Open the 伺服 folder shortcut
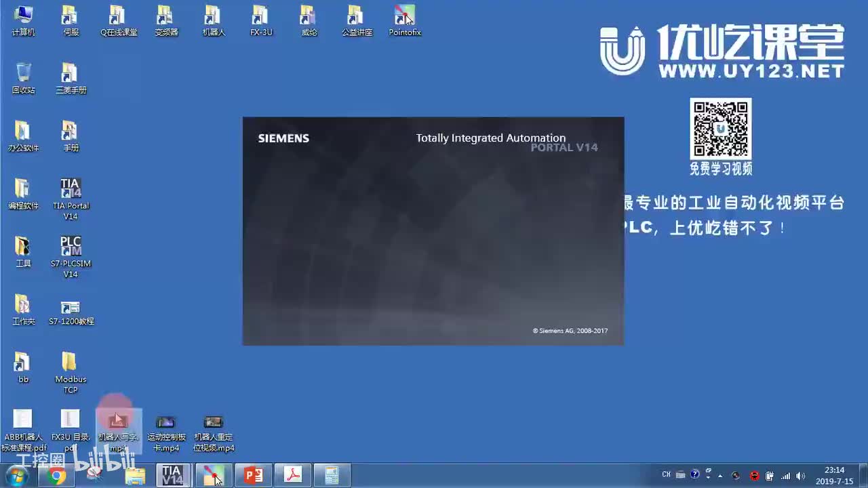This screenshot has width=868, height=488. click(x=71, y=20)
